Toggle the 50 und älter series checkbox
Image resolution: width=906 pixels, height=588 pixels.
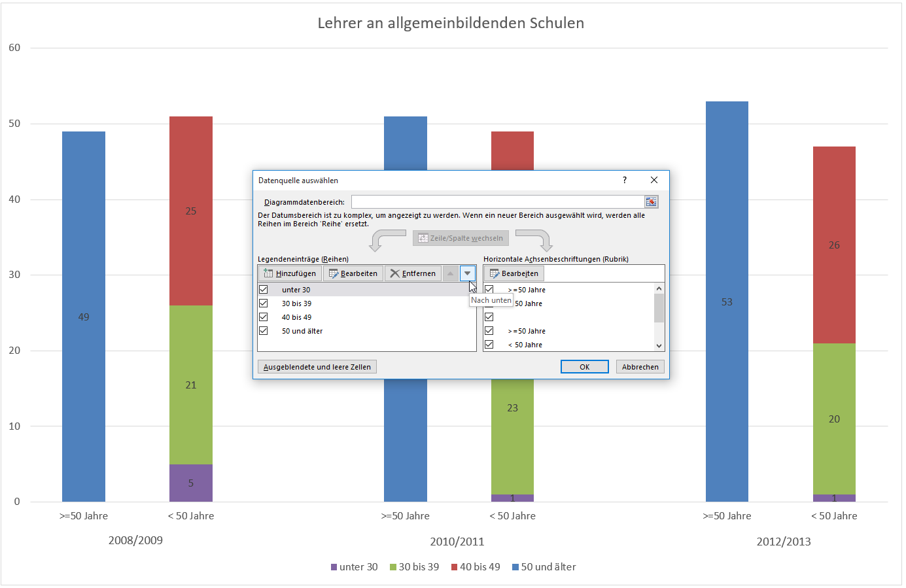[264, 331]
